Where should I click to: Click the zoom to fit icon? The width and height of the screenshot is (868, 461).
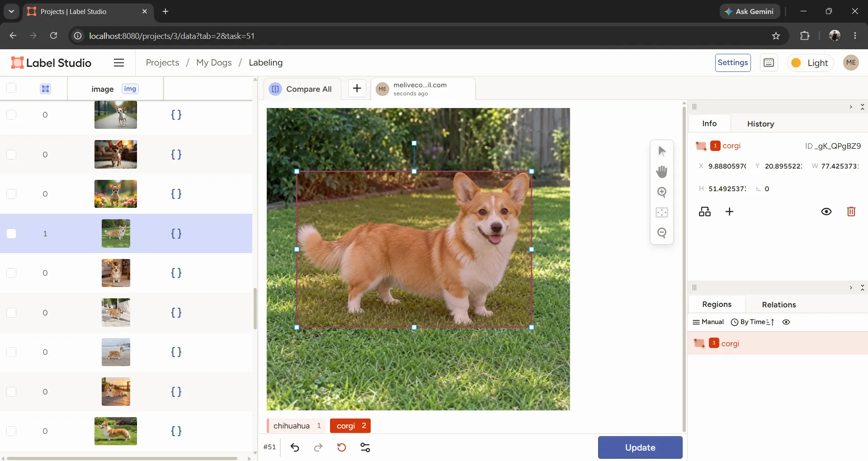tap(662, 212)
